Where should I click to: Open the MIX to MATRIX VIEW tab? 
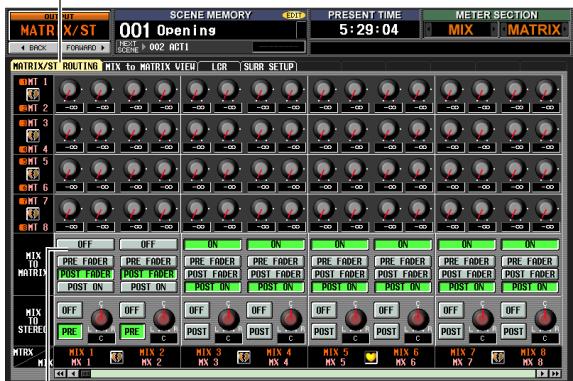(150, 66)
